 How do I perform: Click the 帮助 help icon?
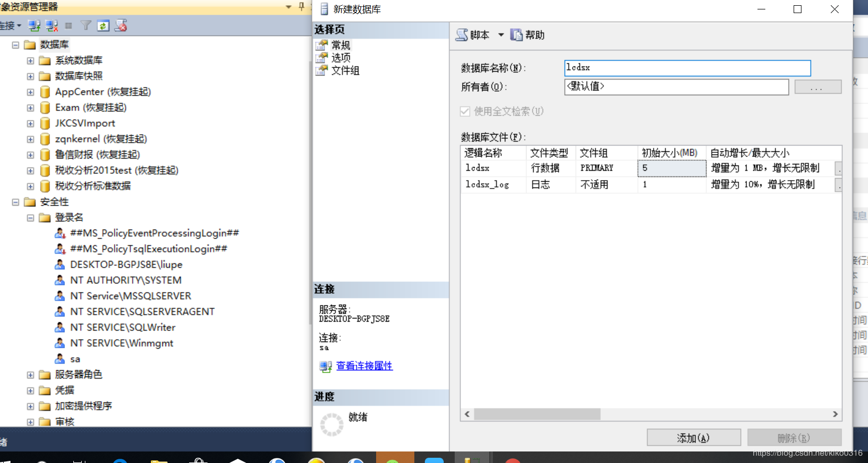pos(517,35)
